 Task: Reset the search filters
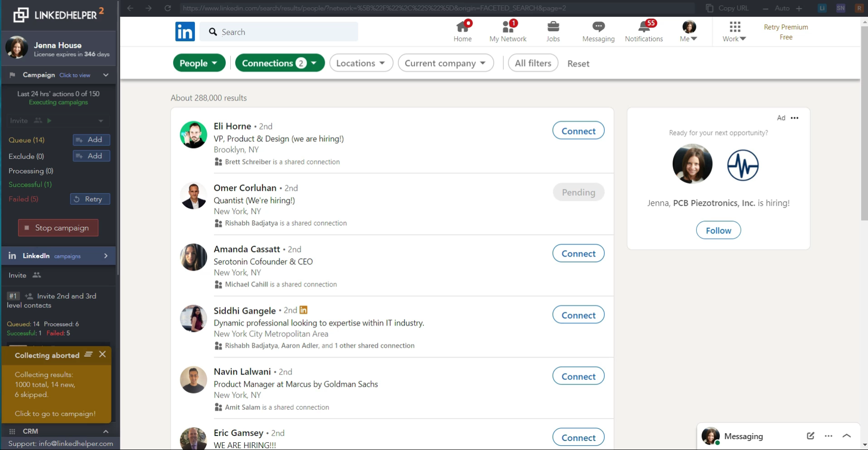[x=578, y=63]
